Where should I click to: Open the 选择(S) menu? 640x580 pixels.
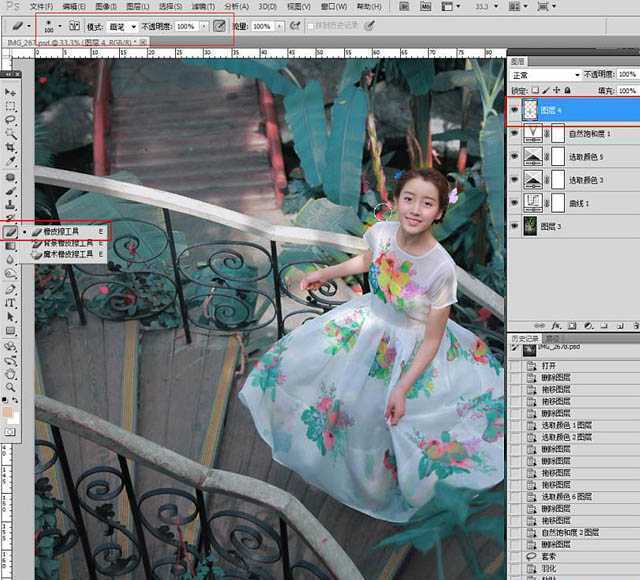pos(171,7)
